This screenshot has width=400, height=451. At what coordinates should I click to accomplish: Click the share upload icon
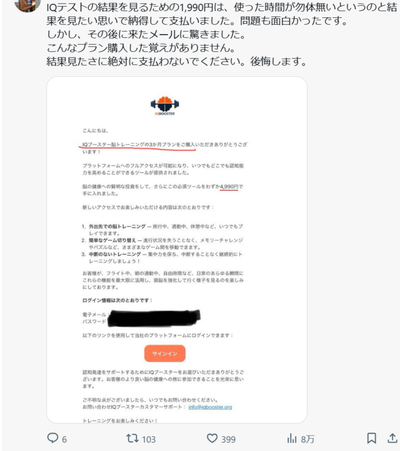[392, 438]
